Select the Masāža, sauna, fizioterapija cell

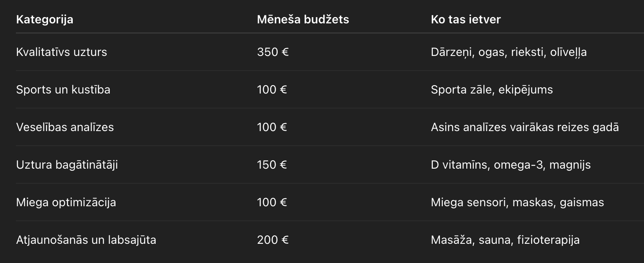[x=505, y=240]
